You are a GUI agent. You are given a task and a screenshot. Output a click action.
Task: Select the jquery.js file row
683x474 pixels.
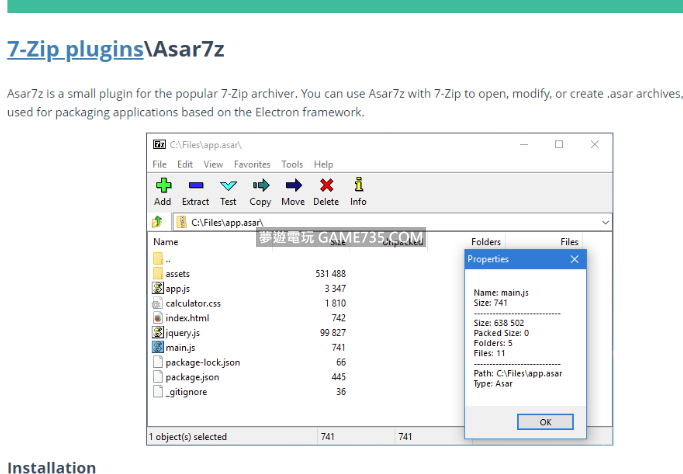(182, 332)
